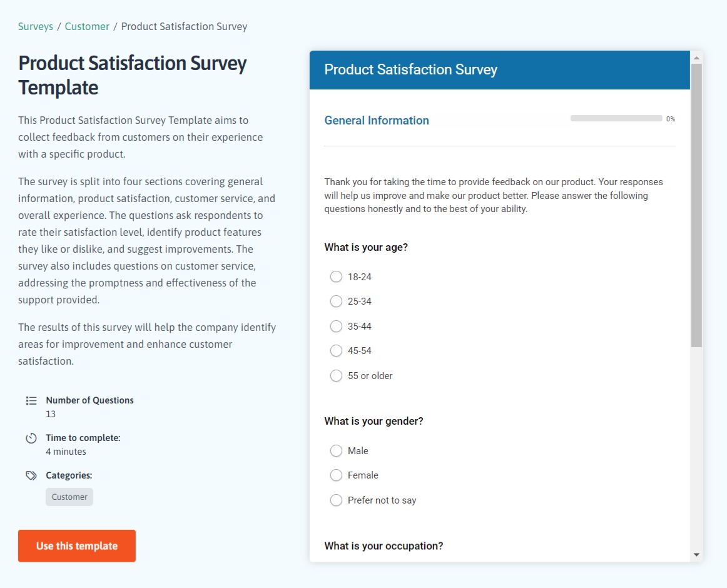
Task: Select the 18-24 age option
Action: [336, 276]
